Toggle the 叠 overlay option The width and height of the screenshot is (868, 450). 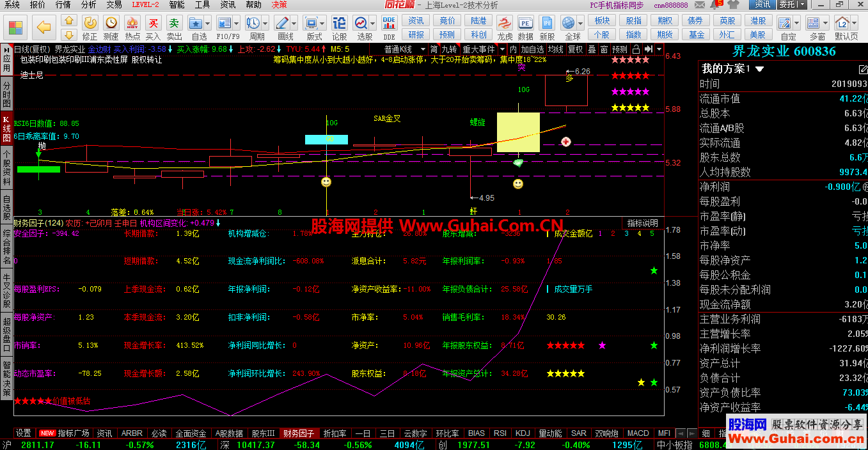click(x=592, y=49)
